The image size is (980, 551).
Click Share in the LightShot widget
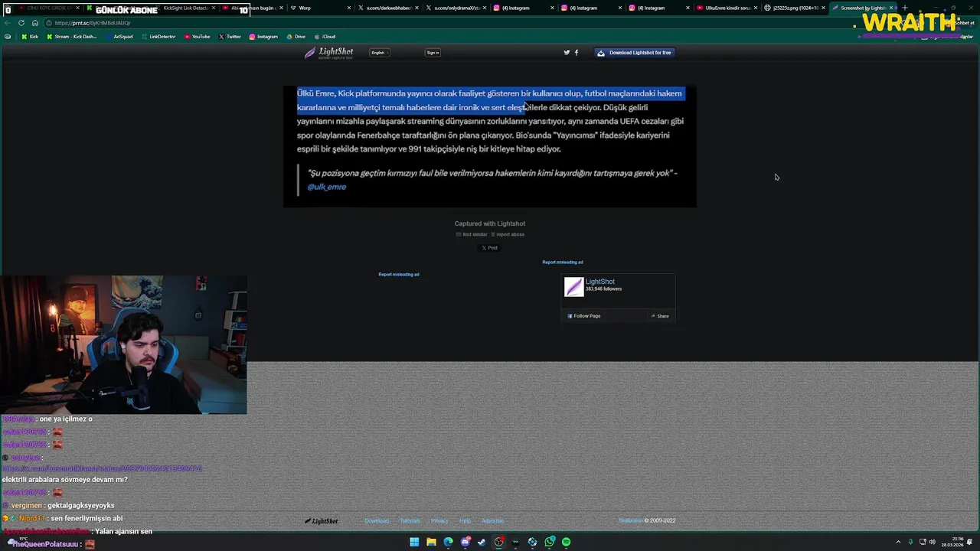coord(660,316)
